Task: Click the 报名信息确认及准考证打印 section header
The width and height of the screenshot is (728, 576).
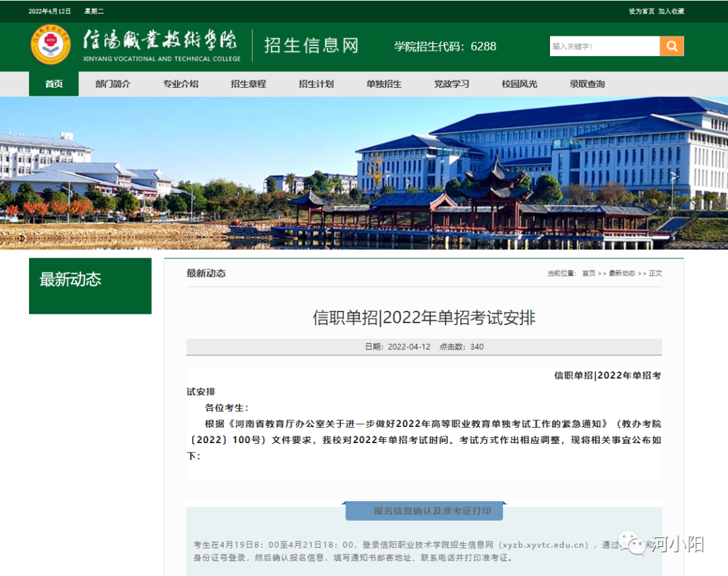Action: (x=424, y=511)
